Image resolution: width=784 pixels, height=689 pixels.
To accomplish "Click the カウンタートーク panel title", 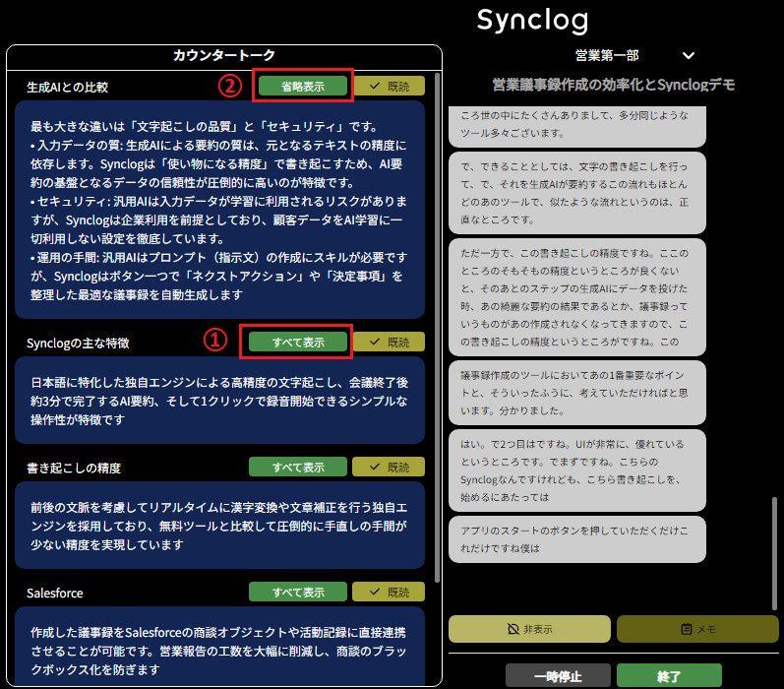I will pyautogui.click(x=224, y=55).
